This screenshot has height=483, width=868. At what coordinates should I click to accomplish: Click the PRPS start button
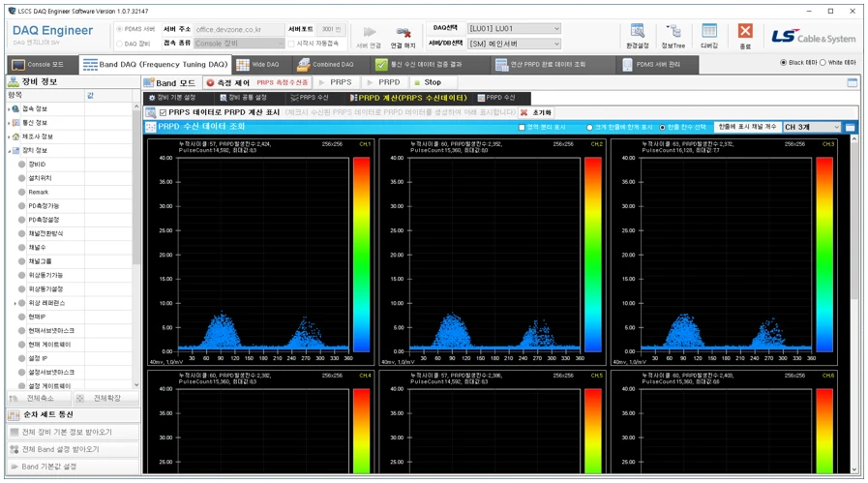(x=336, y=82)
